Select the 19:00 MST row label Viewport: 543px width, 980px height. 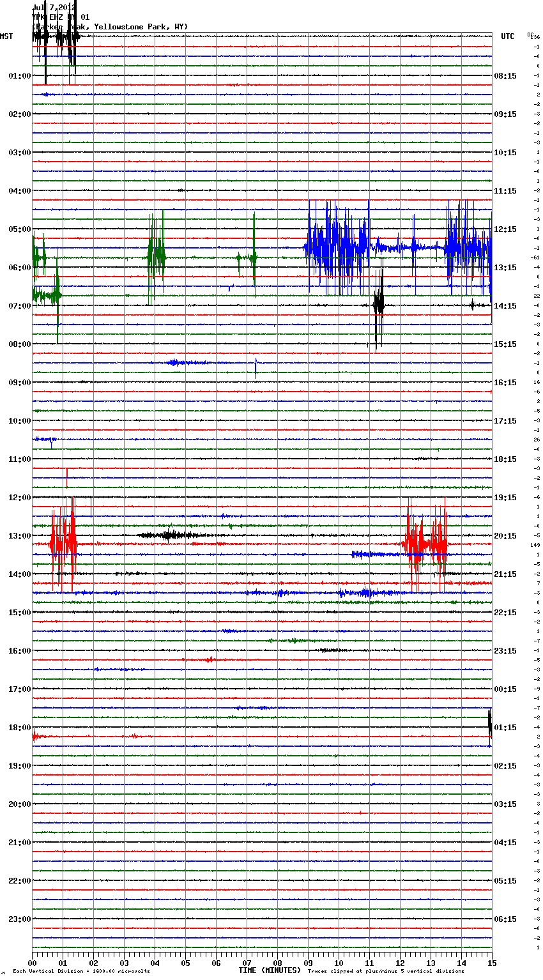20,766
